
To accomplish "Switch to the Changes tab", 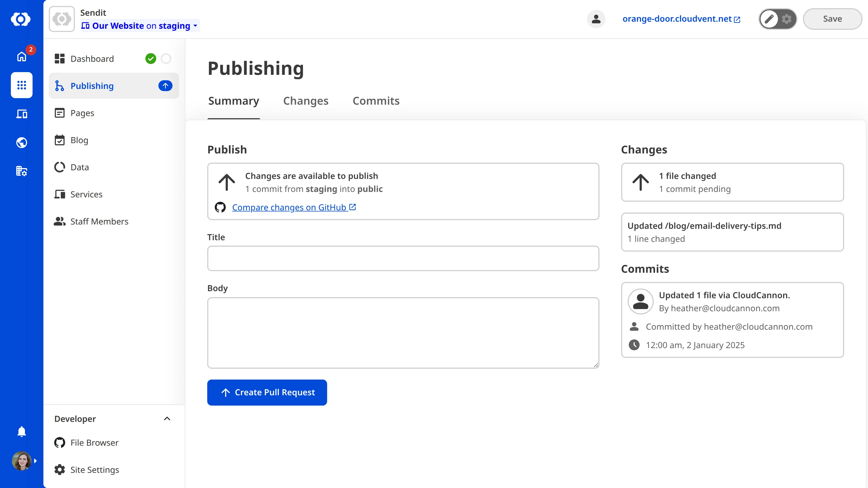I will pos(306,101).
